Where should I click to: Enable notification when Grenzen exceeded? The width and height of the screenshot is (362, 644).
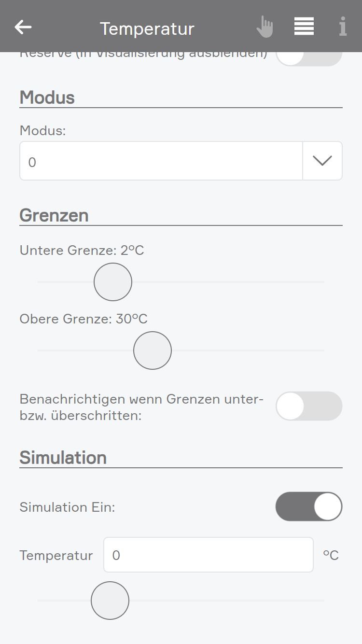pyautogui.click(x=309, y=406)
